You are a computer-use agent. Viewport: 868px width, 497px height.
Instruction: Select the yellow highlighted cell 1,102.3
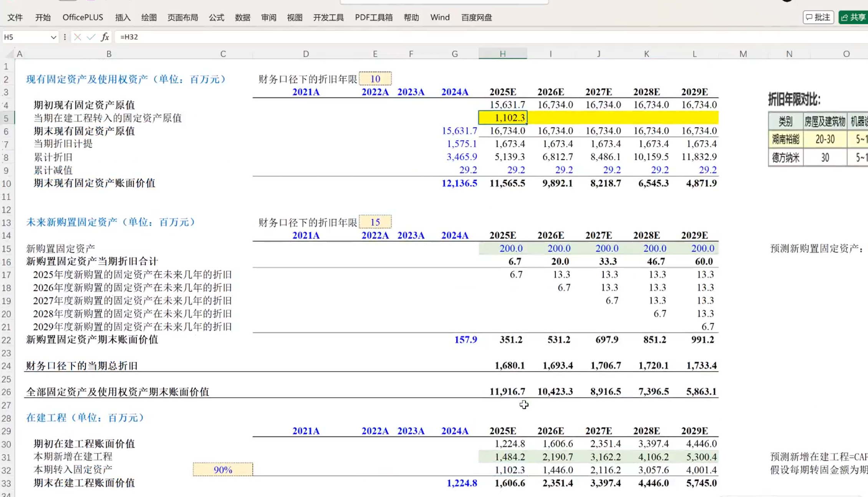tap(502, 118)
